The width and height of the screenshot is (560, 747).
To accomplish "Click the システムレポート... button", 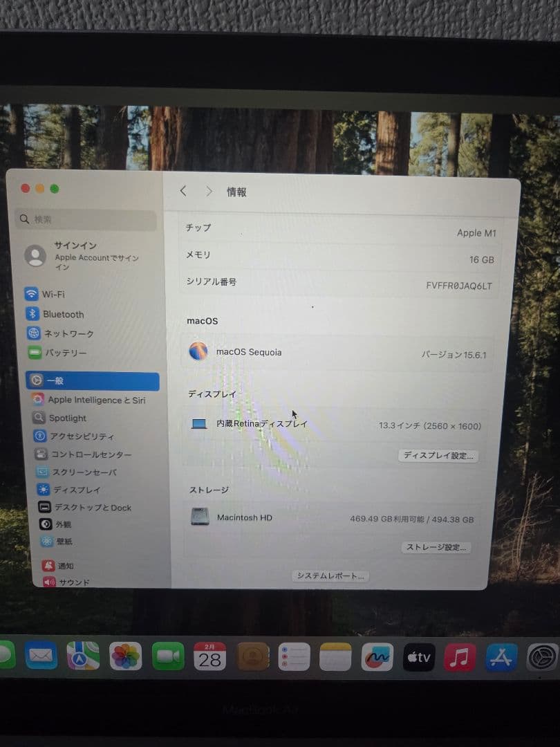I will point(330,576).
